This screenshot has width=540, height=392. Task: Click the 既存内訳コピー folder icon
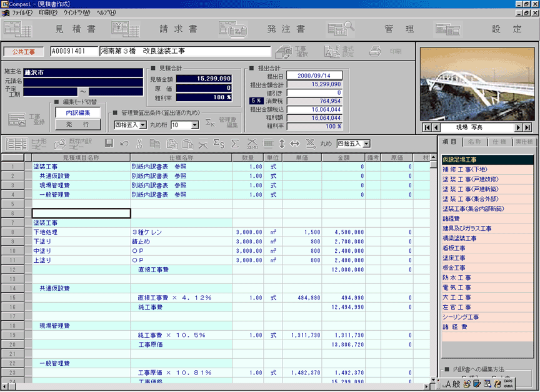(60, 144)
